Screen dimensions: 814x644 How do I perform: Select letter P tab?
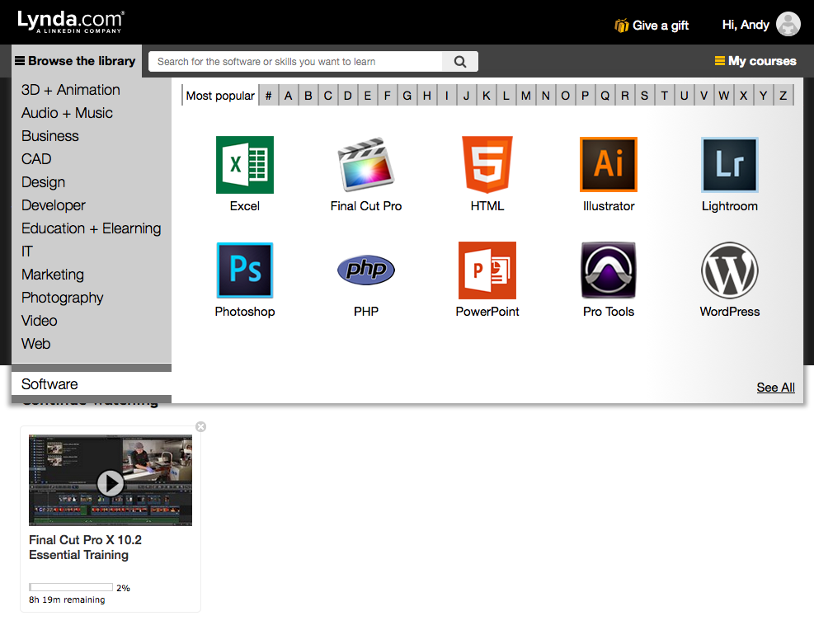(x=585, y=96)
